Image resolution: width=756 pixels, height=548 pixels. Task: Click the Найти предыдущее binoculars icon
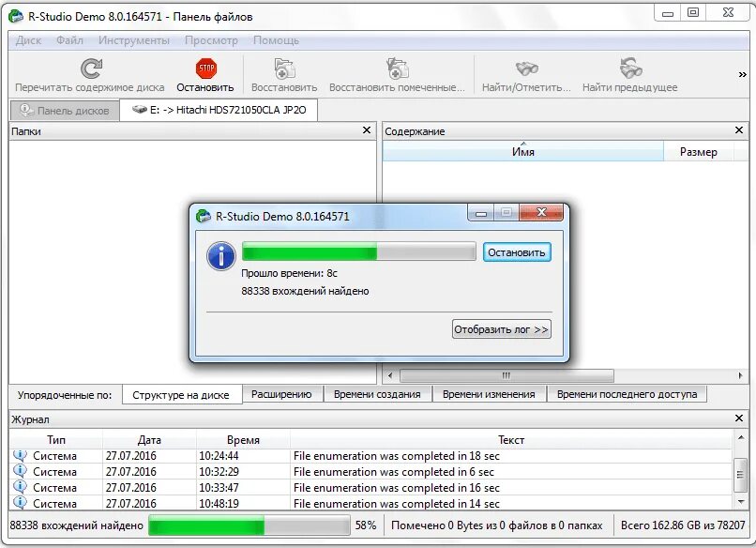(630, 68)
